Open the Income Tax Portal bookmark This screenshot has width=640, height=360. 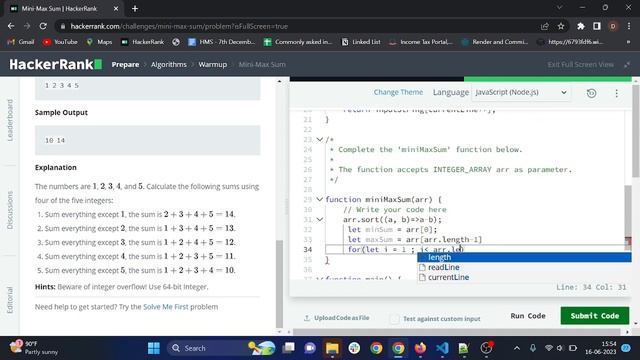[x=421, y=42]
